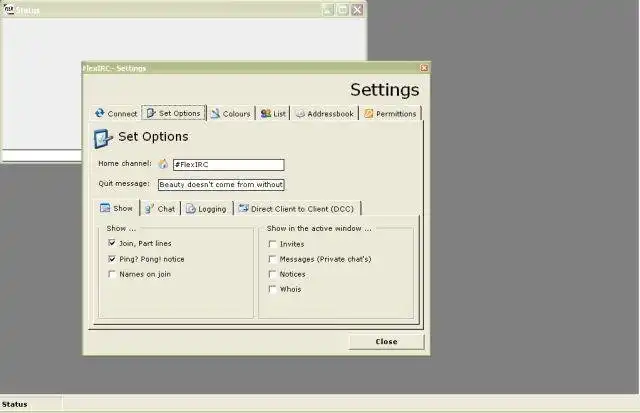
Task: Click the Set Options tab icon
Action: point(151,113)
